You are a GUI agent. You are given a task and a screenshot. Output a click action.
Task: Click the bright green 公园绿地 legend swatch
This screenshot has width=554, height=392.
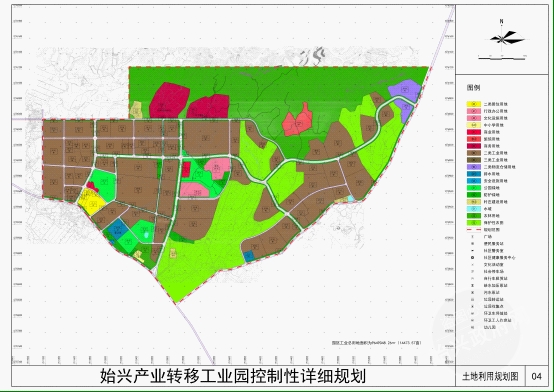coord(473,188)
